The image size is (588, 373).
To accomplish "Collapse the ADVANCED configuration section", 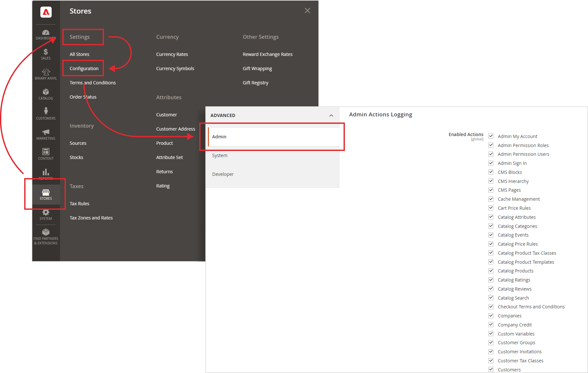I will click(x=331, y=115).
